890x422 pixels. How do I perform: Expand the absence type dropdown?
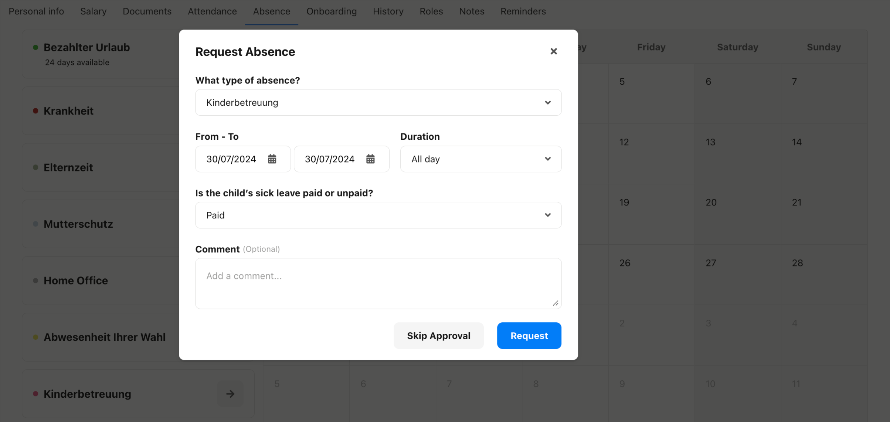(379, 103)
